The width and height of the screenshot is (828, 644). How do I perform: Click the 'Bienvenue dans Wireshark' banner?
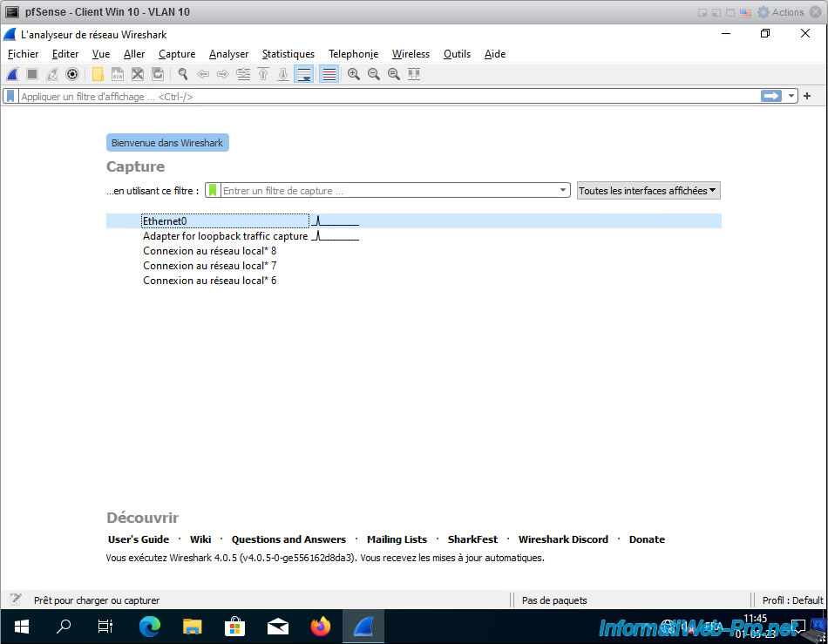167,143
